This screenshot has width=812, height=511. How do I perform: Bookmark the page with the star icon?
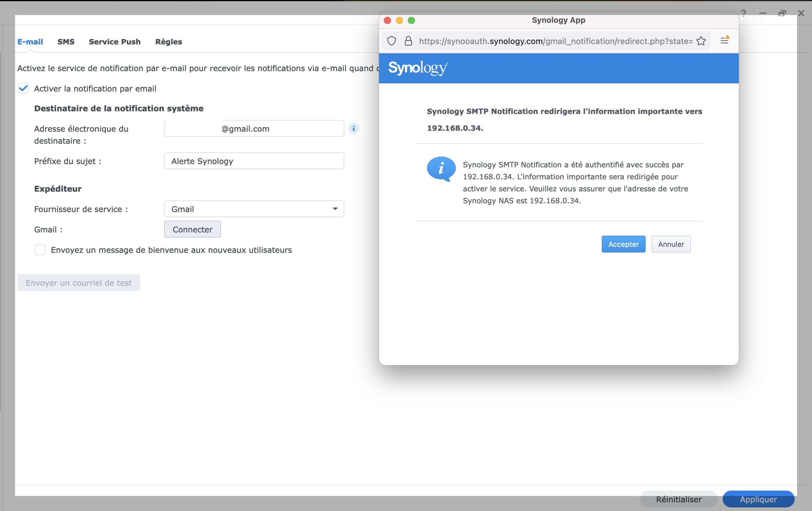click(701, 41)
